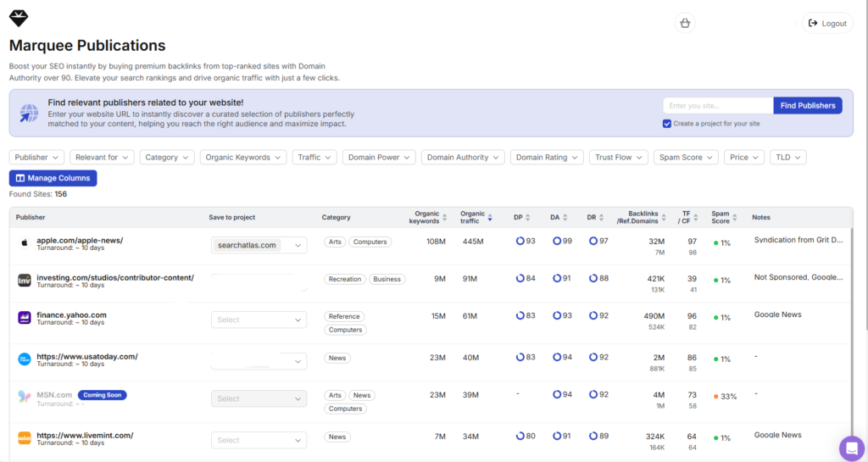This screenshot has height=462, width=868.
Task: Open the Domain Power filter dropdown
Action: [379, 157]
